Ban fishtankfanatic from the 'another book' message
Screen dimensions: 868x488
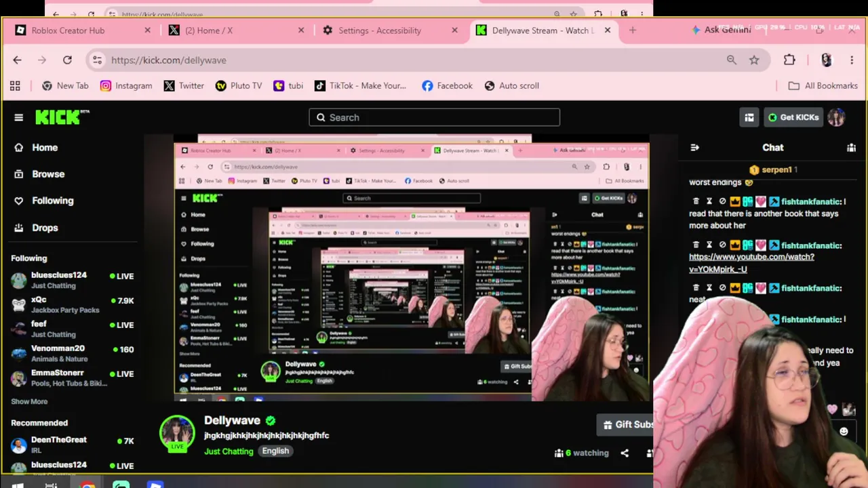click(722, 201)
